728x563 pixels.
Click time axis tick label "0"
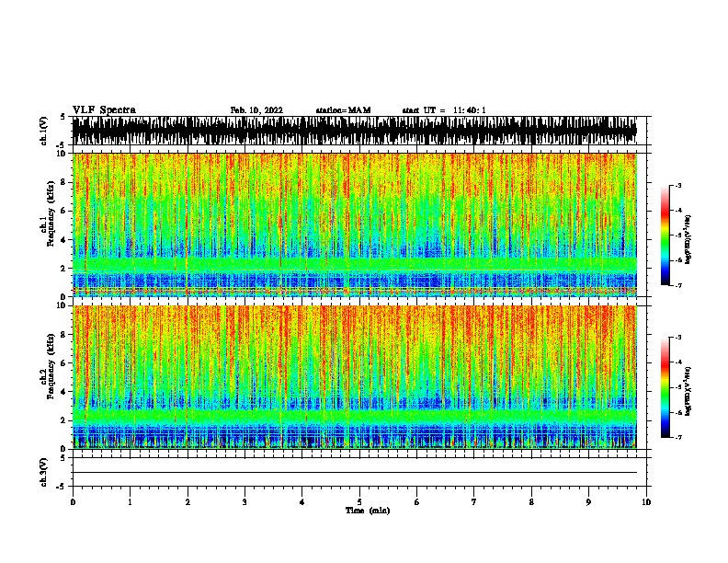pyautogui.click(x=73, y=502)
